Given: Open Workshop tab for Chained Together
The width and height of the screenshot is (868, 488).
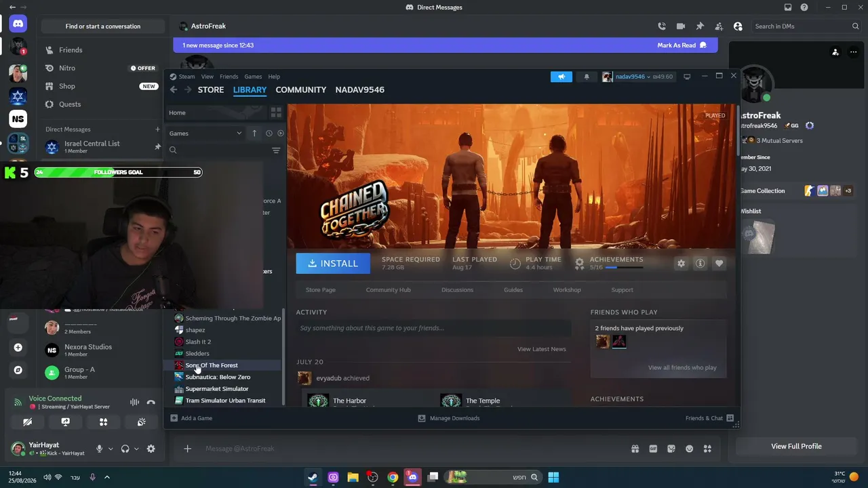Looking at the screenshot, I should tap(567, 290).
